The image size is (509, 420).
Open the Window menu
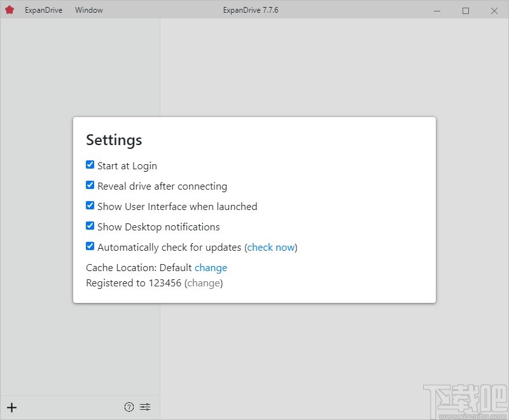[x=88, y=10]
